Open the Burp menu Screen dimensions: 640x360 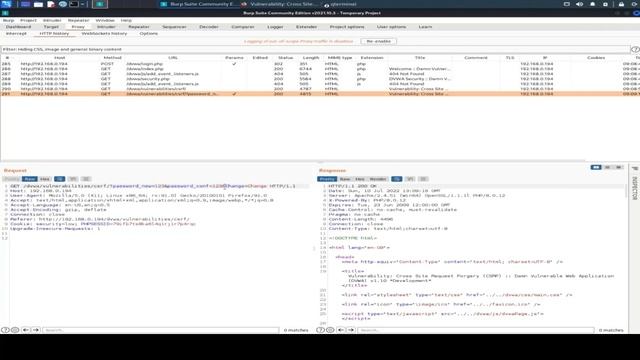(x=8, y=20)
